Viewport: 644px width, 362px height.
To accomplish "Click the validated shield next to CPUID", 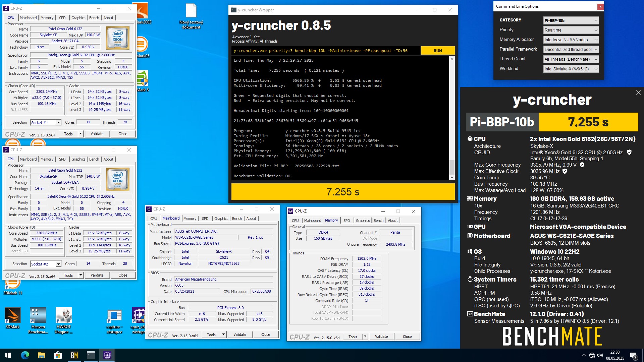I will (x=629, y=152).
